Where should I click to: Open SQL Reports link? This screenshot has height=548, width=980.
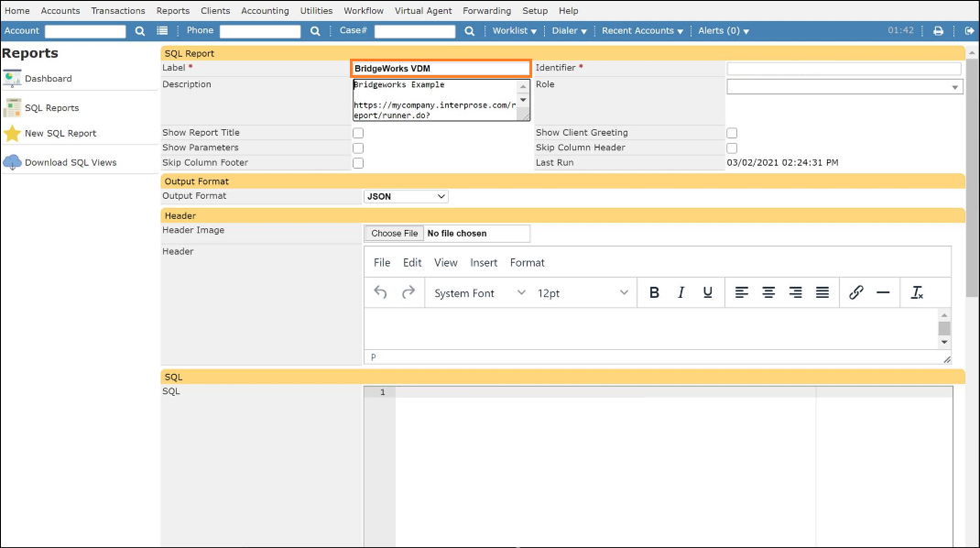coord(52,107)
